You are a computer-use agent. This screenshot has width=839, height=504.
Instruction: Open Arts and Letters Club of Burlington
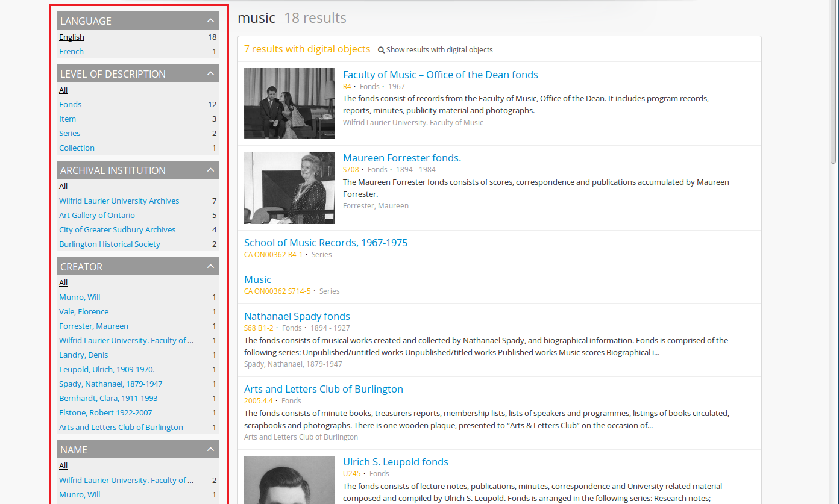pyautogui.click(x=323, y=390)
